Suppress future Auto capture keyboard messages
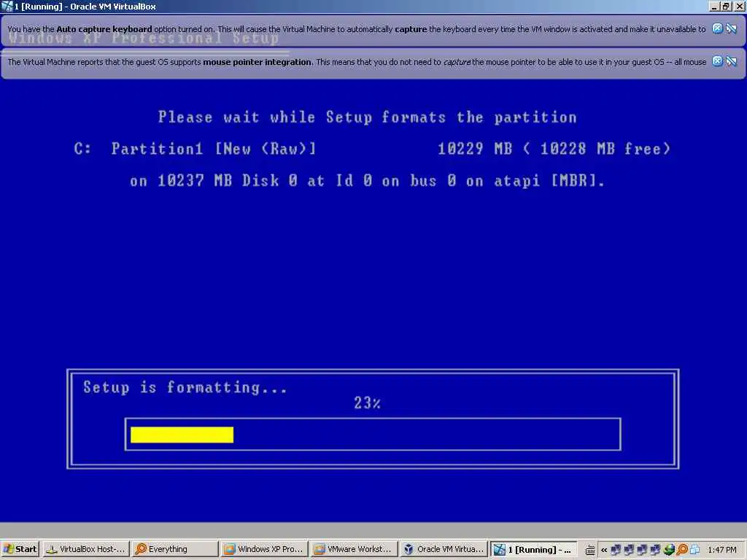Screen dimensions: 747x560 [x=731, y=28]
